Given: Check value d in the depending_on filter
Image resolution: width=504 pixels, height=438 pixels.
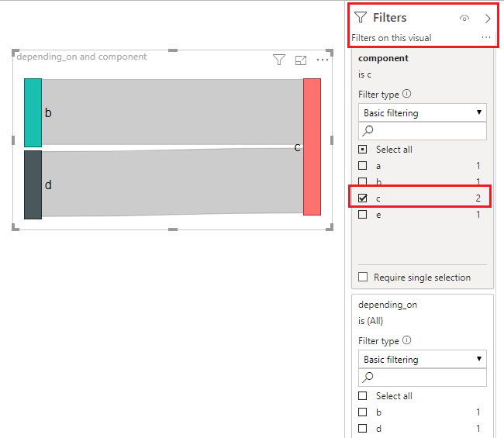Looking at the screenshot, I should click(x=363, y=429).
